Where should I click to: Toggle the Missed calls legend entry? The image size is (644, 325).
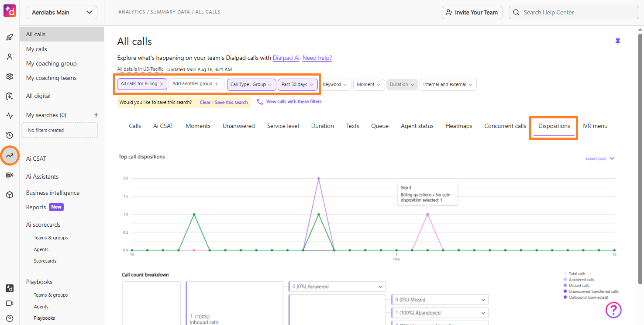[577, 285]
